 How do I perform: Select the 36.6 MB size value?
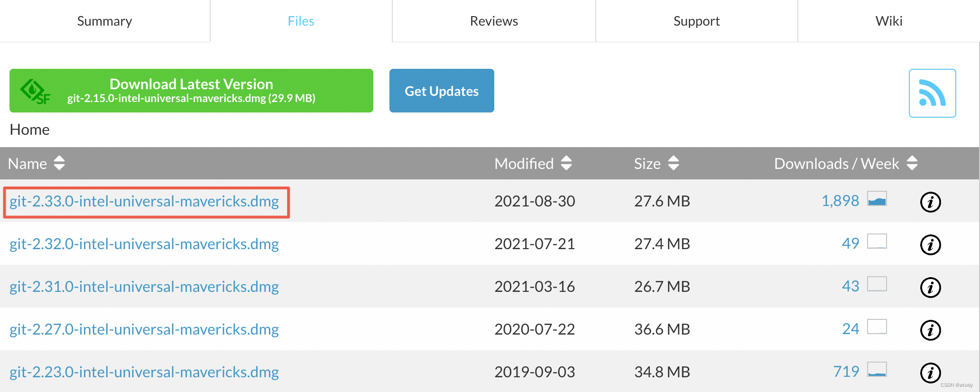(662, 329)
